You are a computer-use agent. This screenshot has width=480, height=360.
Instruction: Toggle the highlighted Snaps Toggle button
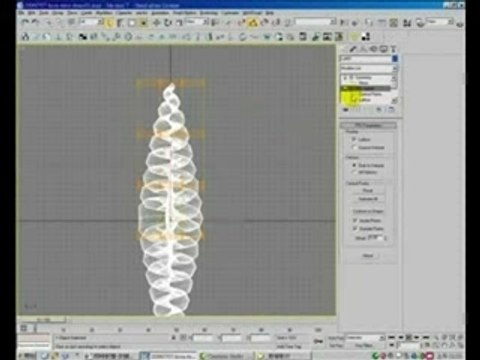coord(253,23)
